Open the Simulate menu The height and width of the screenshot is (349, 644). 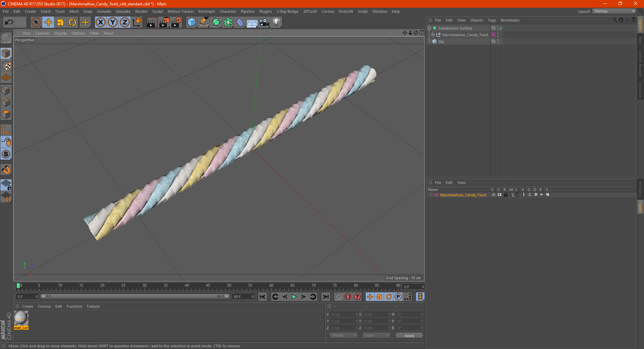[x=123, y=11]
